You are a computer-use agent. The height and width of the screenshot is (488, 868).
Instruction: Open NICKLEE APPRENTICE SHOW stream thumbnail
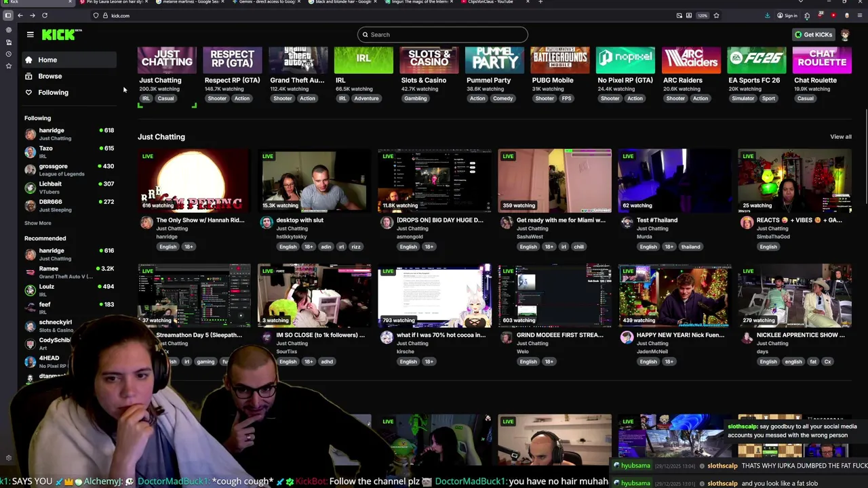pos(794,296)
